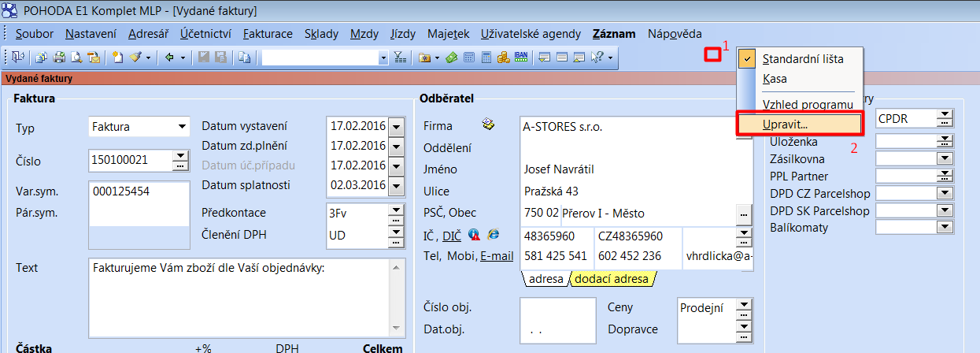Expand the Typ Faktura dropdown
This screenshot has width=980, height=353.
[182, 126]
